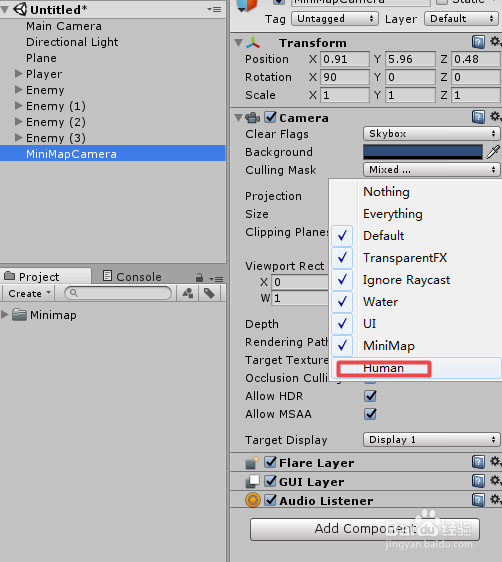
Task: Click the Transform axes component icon
Action: coord(253,43)
